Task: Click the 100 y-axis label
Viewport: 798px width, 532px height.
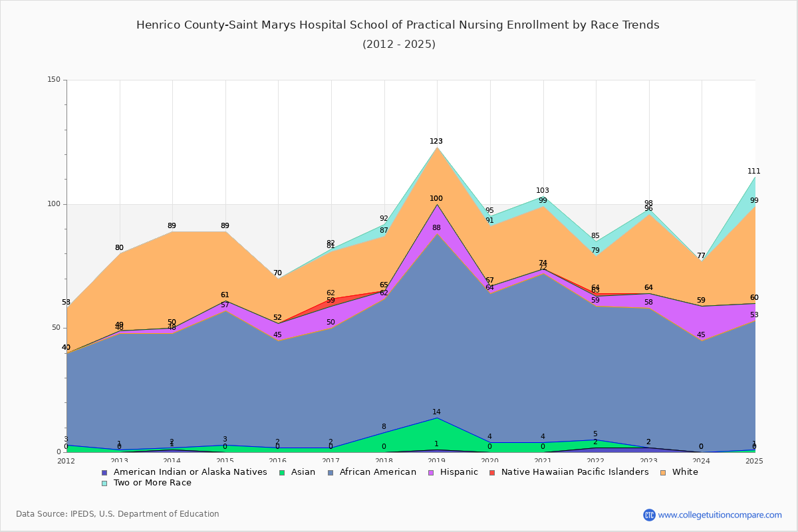Action: pos(54,204)
